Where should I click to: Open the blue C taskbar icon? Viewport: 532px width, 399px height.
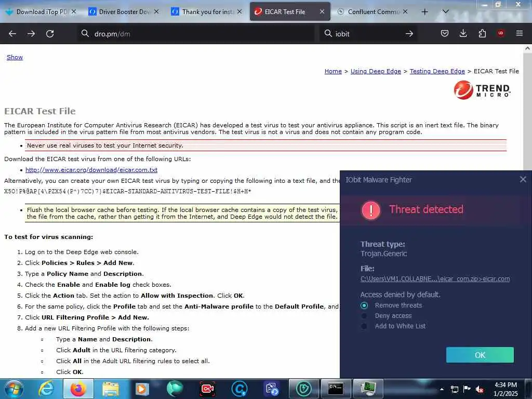239,389
